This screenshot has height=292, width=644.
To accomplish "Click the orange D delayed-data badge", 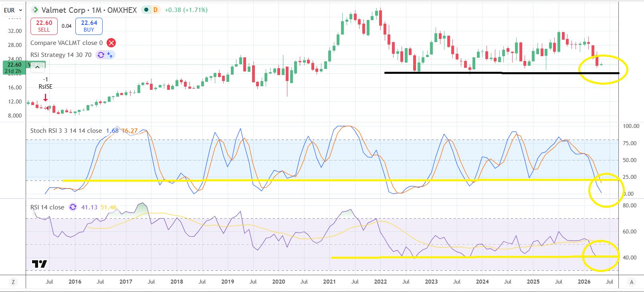I will (x=155, y=10).
